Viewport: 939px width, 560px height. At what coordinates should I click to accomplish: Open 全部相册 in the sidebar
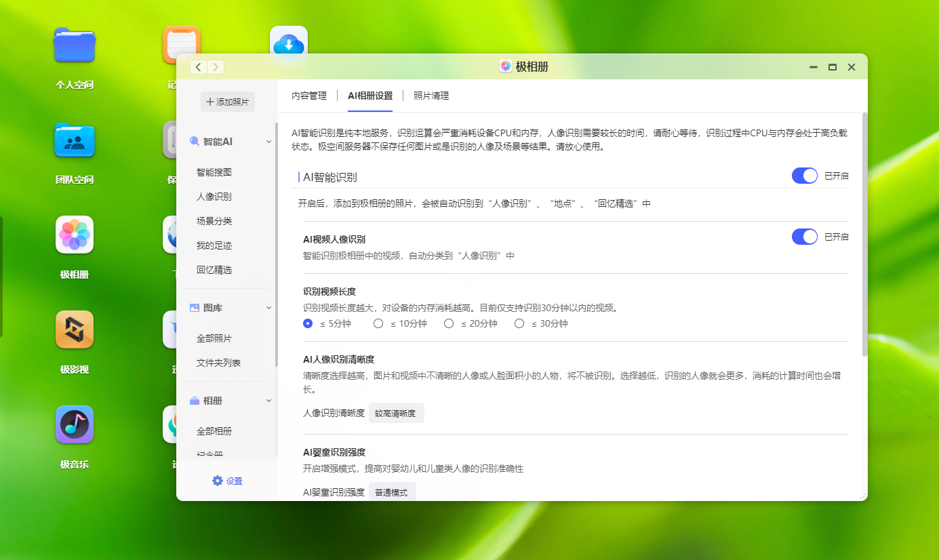click(214, 431)
